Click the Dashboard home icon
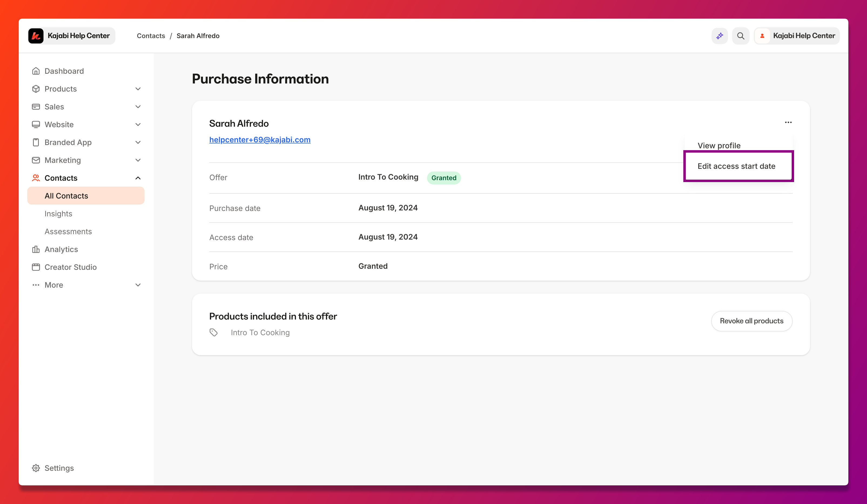 click(x=36, y=71)
